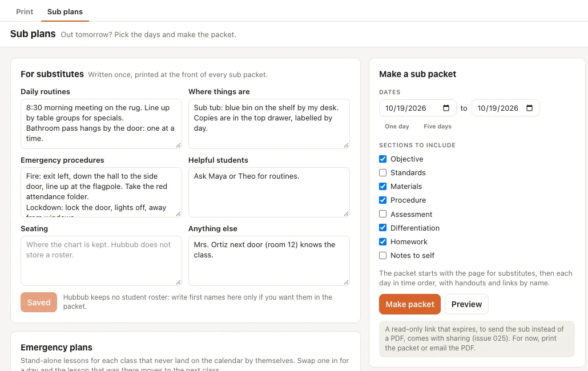
Task: Open the packet Preview
Action: pyautogui.click(x=466, y=304)
